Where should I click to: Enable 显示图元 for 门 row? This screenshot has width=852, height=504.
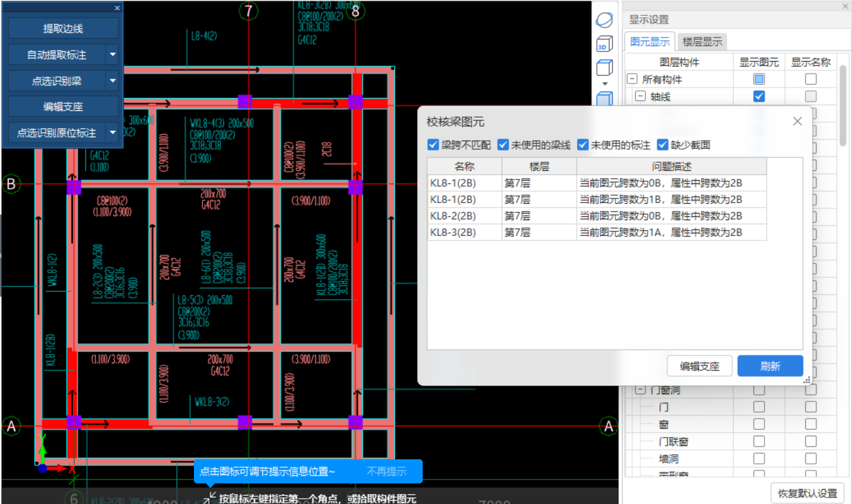[759, 407]
